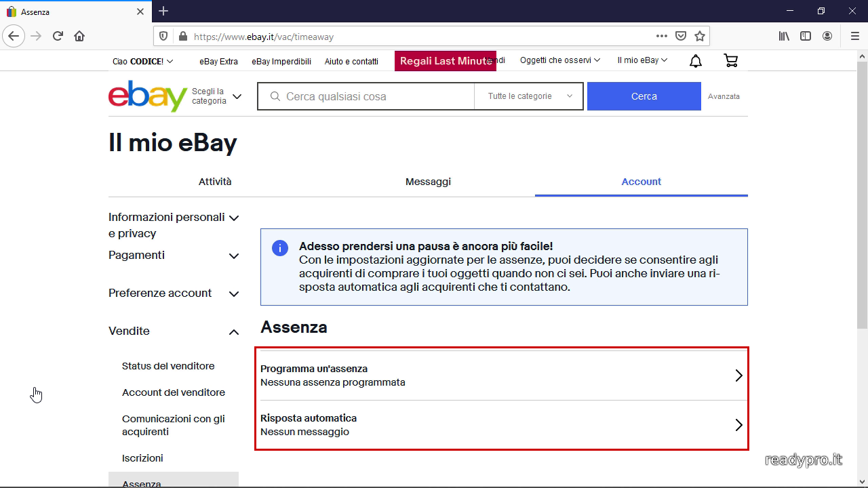Open the tracking protection shield icon
This screenshot has height=488, width=868.
click(163, 37)
